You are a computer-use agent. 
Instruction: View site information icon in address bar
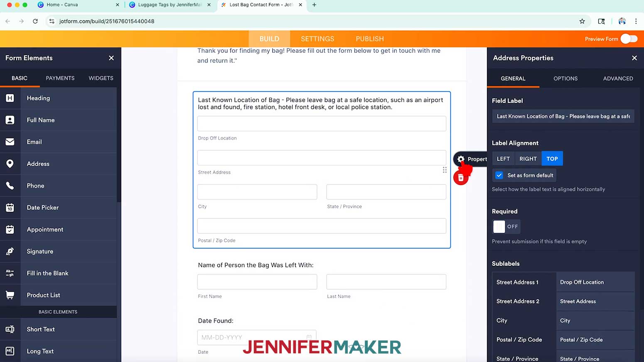pos(52,21)
